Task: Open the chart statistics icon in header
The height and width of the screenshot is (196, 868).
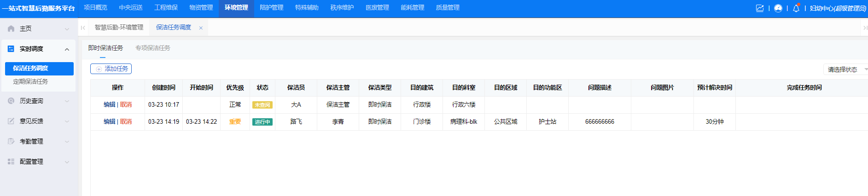Action: (x=760, y=8)
